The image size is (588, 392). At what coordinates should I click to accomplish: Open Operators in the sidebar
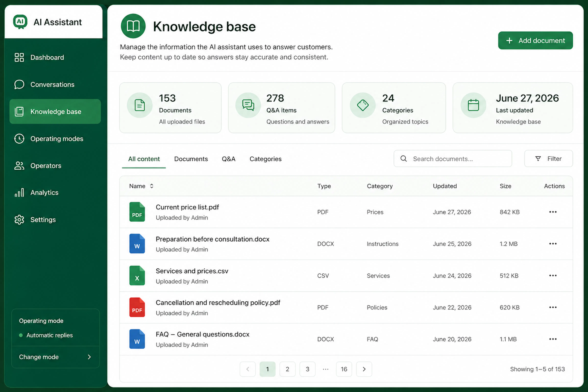pos(55,166)
